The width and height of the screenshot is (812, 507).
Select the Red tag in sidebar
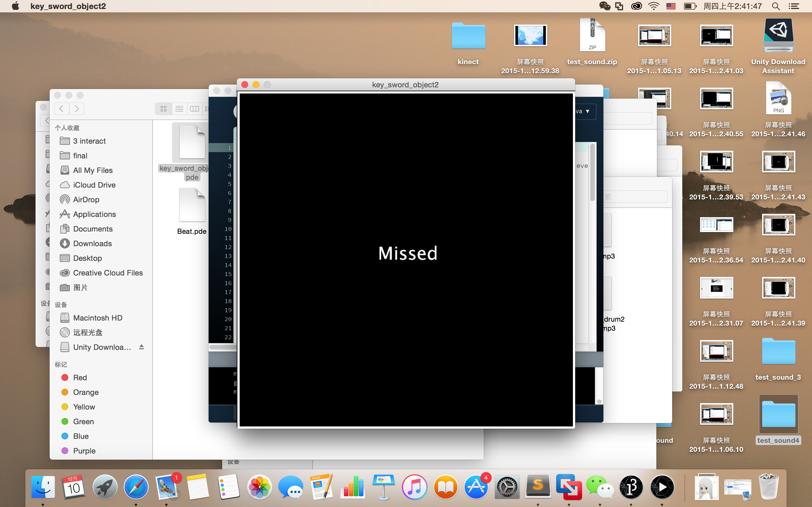point(80,377)
